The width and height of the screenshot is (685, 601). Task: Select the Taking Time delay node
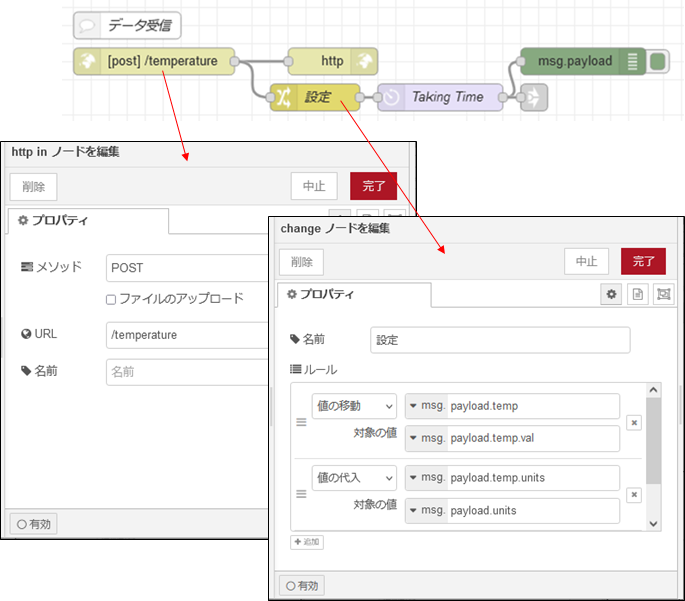(438, 97)
